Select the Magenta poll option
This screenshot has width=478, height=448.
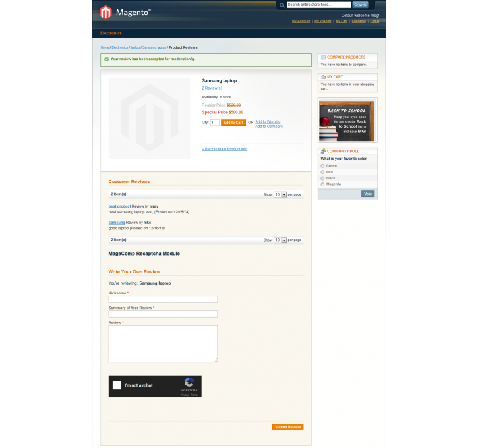(x=322, y=184)
